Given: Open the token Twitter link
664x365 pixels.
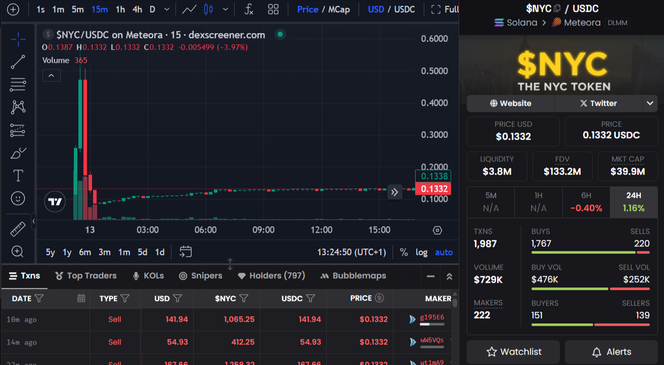Looking at the screenshot, I should (598, 103).
